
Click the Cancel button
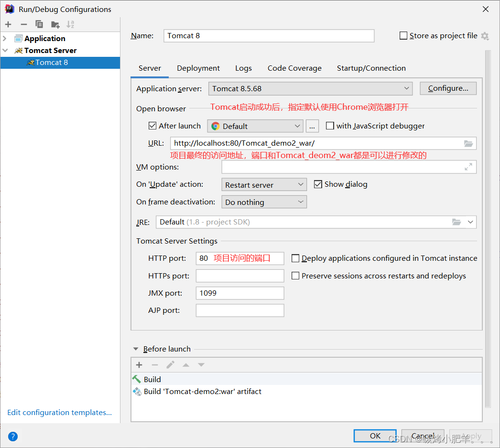[x=423, y=436]
